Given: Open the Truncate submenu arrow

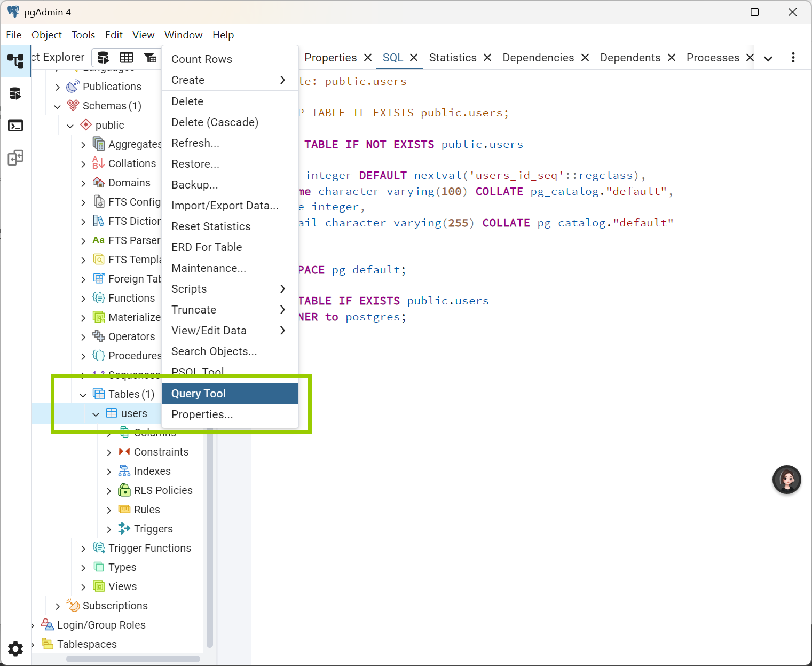Looking at the screenshot, I should 282,310.
